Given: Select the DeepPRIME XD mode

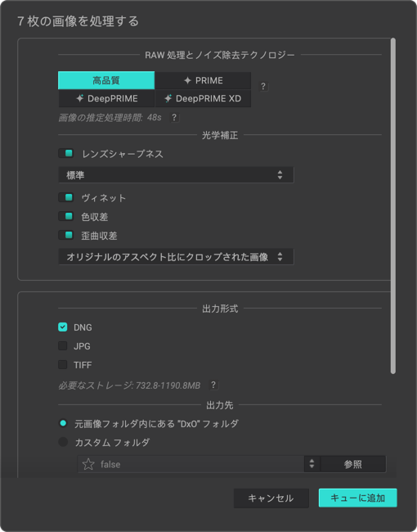Looking at the screenshot, I should point(203,98).
